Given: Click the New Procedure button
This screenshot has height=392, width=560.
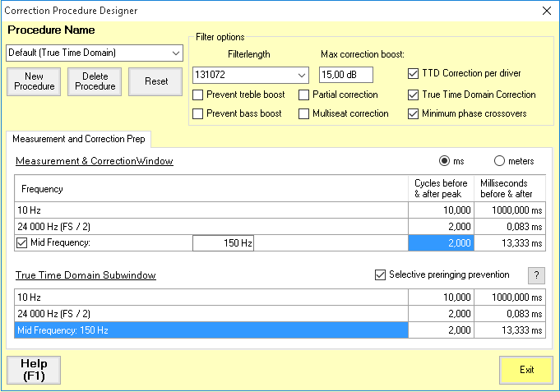Looking at the screenshot, I should point(34,81).
